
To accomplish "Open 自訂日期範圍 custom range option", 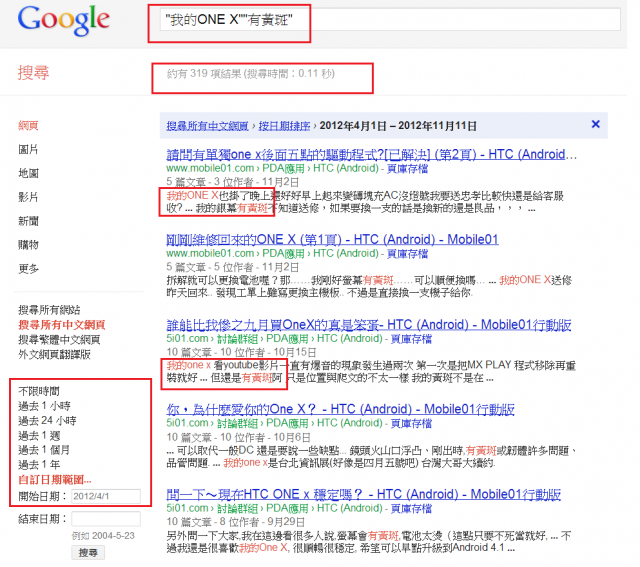I will 55,480.
